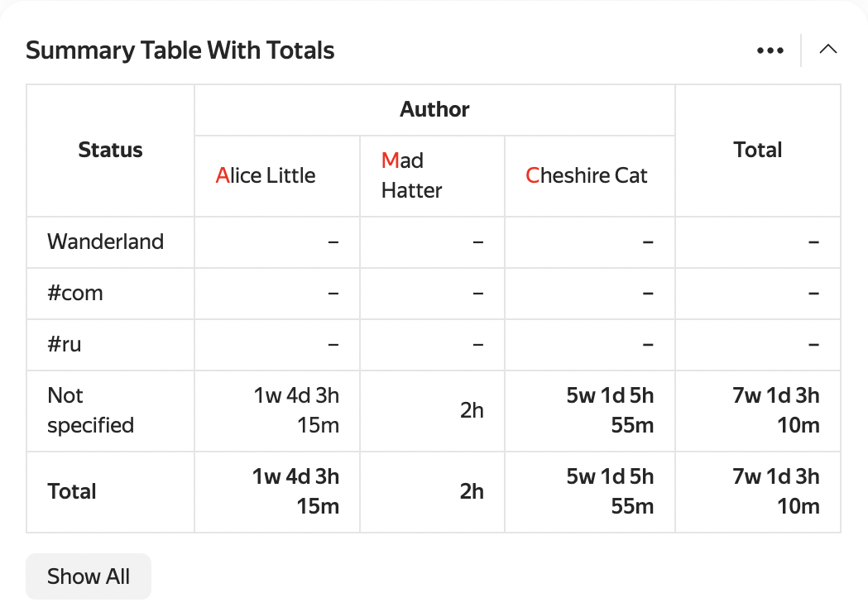Click the Author column group header
Image resolution: width=868 pixels, height=612 pixels.
point(434,110)
